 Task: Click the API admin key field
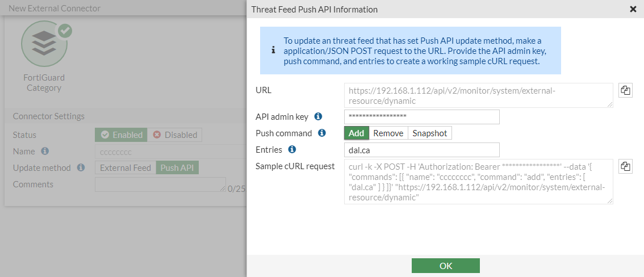click(x=421, y=117)
